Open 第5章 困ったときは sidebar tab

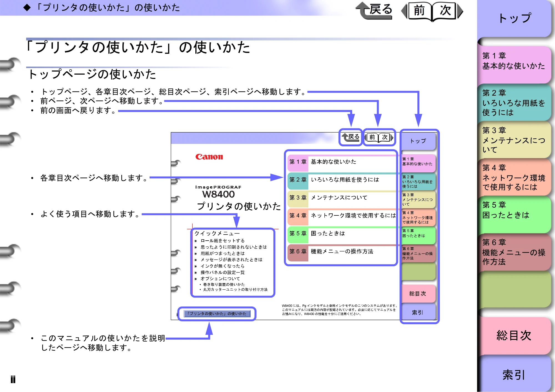click(x=514, y=214)
